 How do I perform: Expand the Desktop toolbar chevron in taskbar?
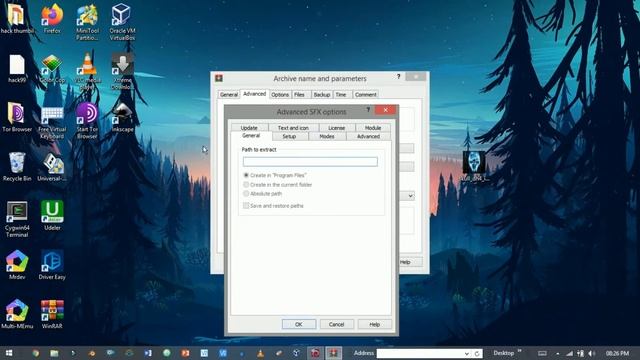point(520,351)
